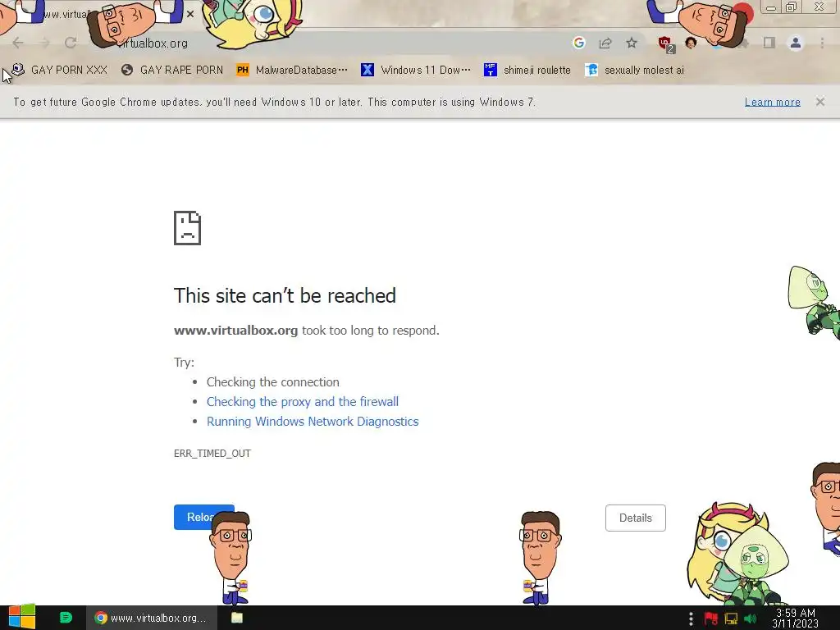Screen dimensions: 840x630
Task: Switch to the Chrome taskbar window item
Action: (152, 618)
